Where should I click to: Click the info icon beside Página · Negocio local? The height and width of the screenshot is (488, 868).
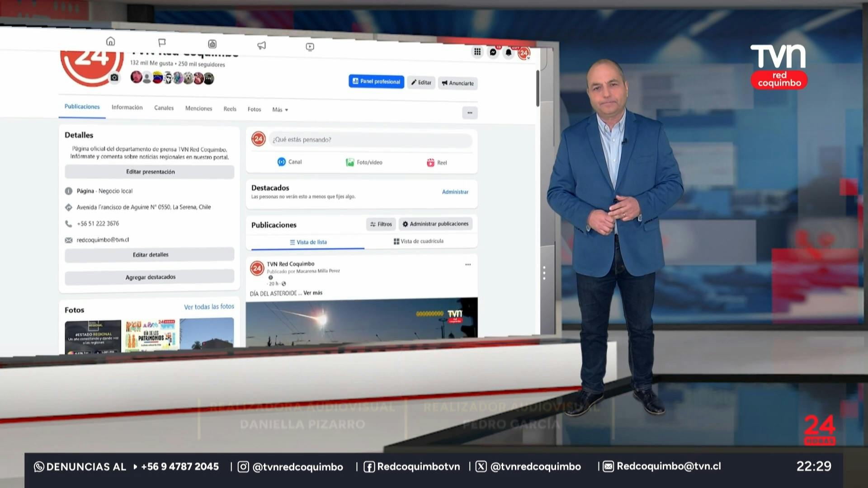[x=69, y=191]
